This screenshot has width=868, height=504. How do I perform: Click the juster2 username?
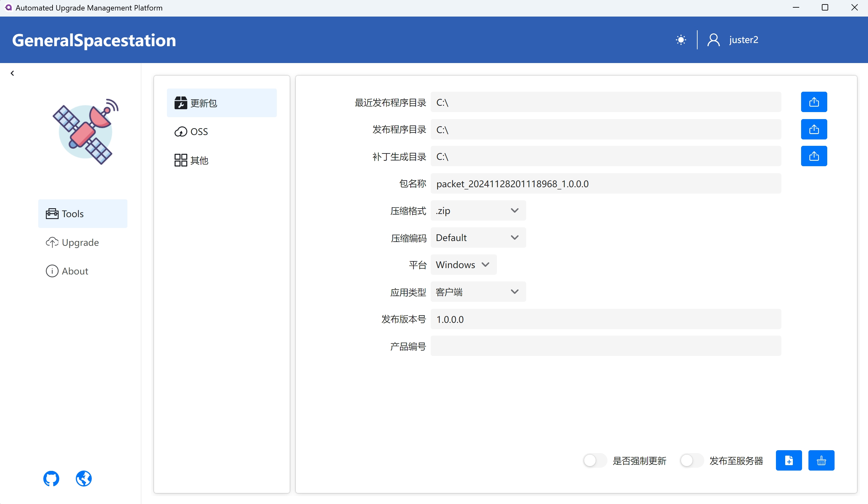click(744, 40)
